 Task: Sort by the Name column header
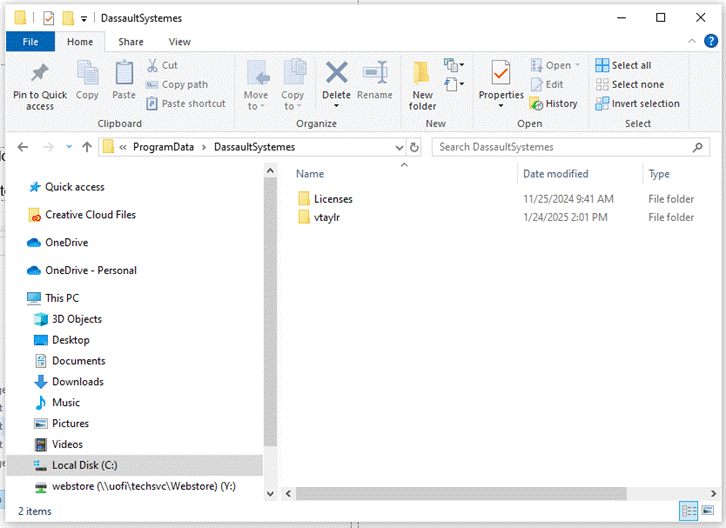[x=310, y=174]
